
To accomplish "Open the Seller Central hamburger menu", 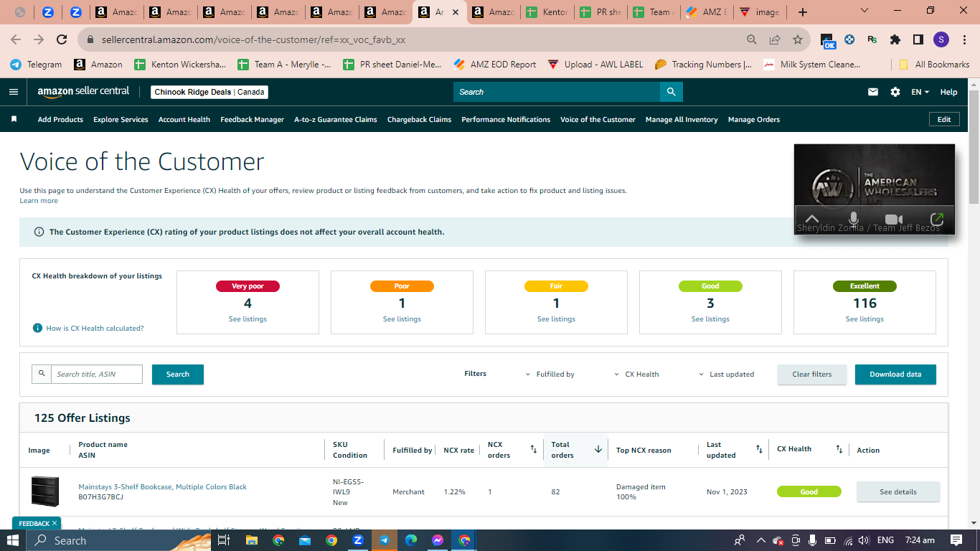I will (14, 92).
